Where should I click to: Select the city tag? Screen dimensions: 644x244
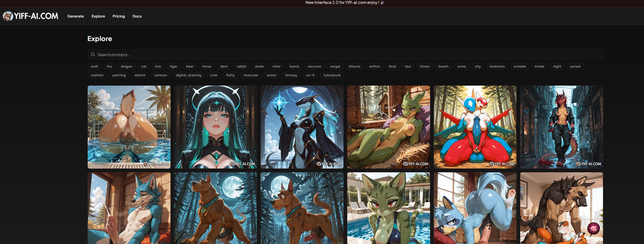[478, 66]
